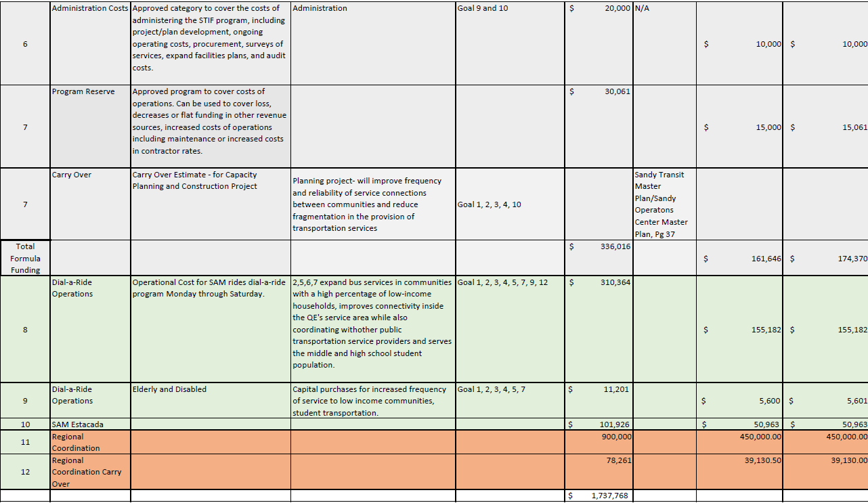Screen dimensions: 868x503
Task: Click the 1,737,768 grand total cell
Action: (599, 496)
